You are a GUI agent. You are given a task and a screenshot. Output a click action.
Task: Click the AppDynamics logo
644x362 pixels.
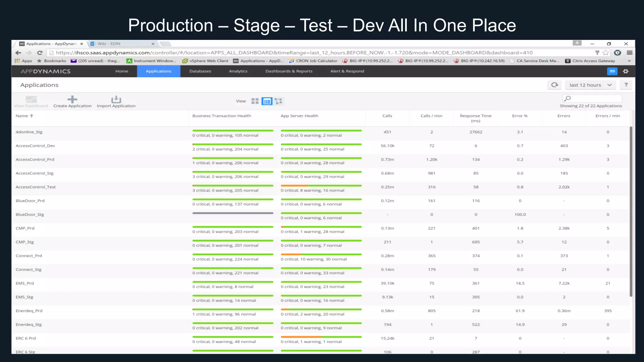tap(46, 71)
